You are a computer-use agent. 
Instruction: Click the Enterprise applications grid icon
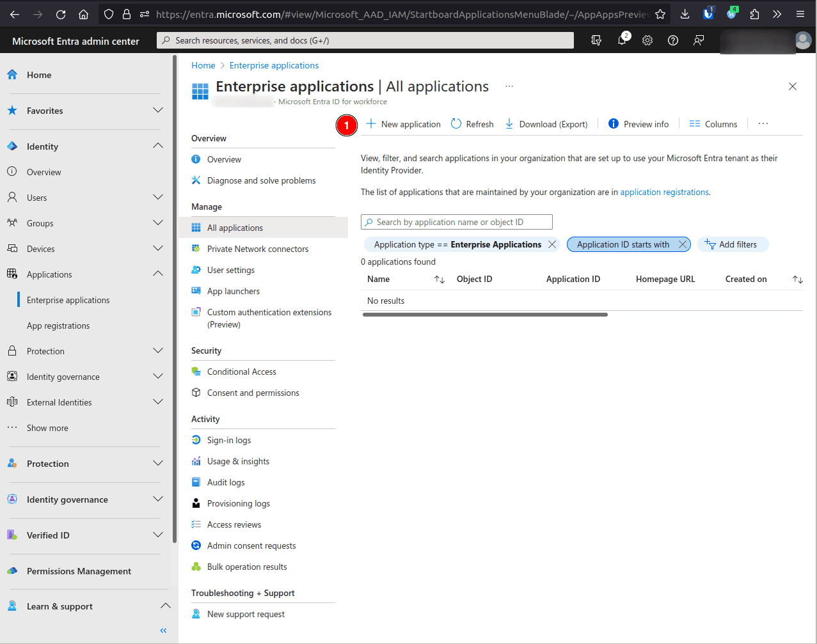click(200, 91)
